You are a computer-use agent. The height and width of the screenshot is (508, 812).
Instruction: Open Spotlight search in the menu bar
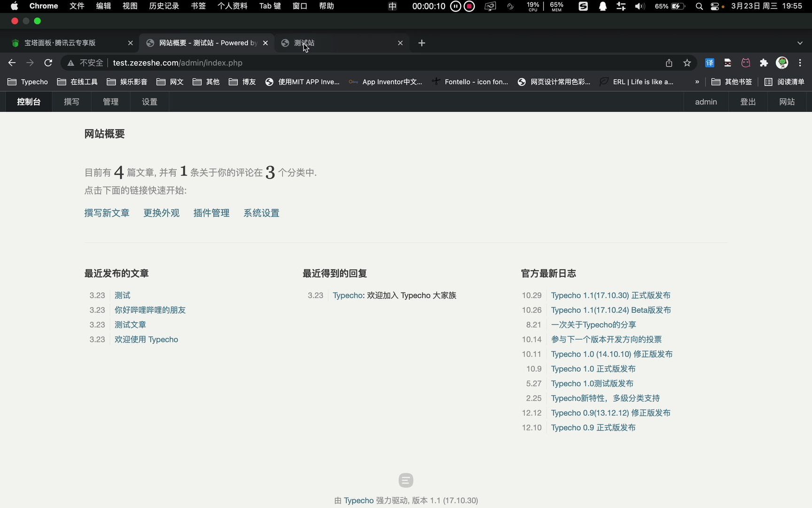699,6
